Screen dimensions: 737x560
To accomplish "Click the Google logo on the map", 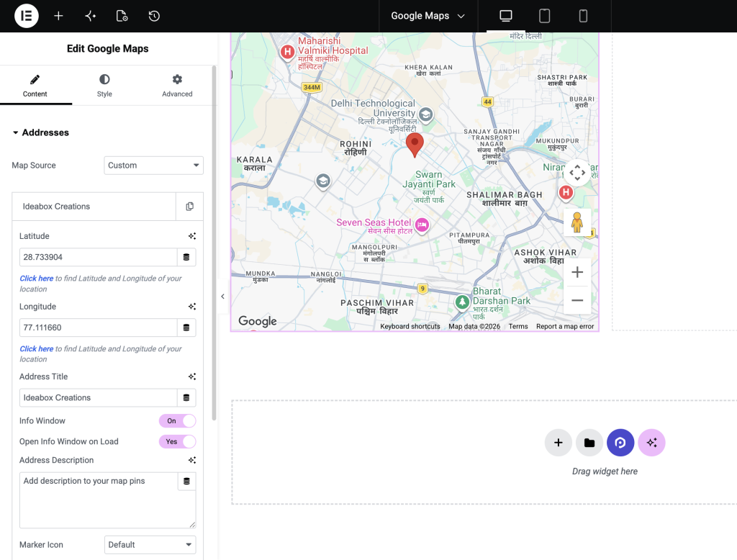I will (x=257, y=321).
